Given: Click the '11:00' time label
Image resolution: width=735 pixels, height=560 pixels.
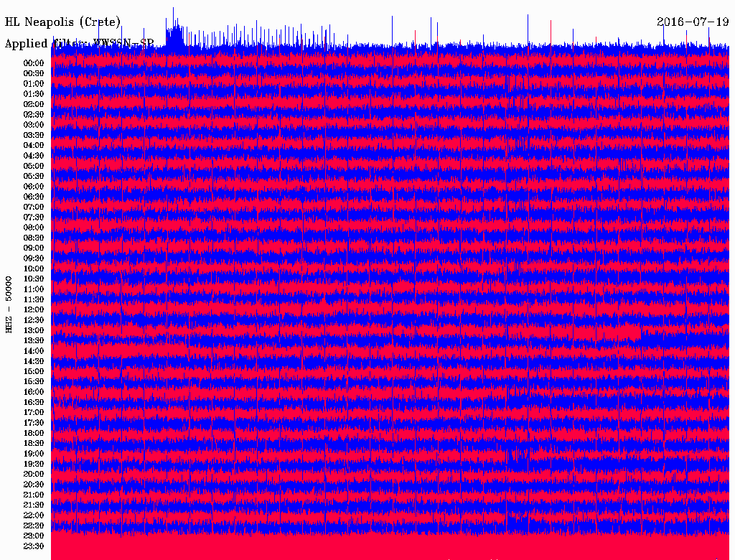Looking at the screenshot, I should click(34, 289).
